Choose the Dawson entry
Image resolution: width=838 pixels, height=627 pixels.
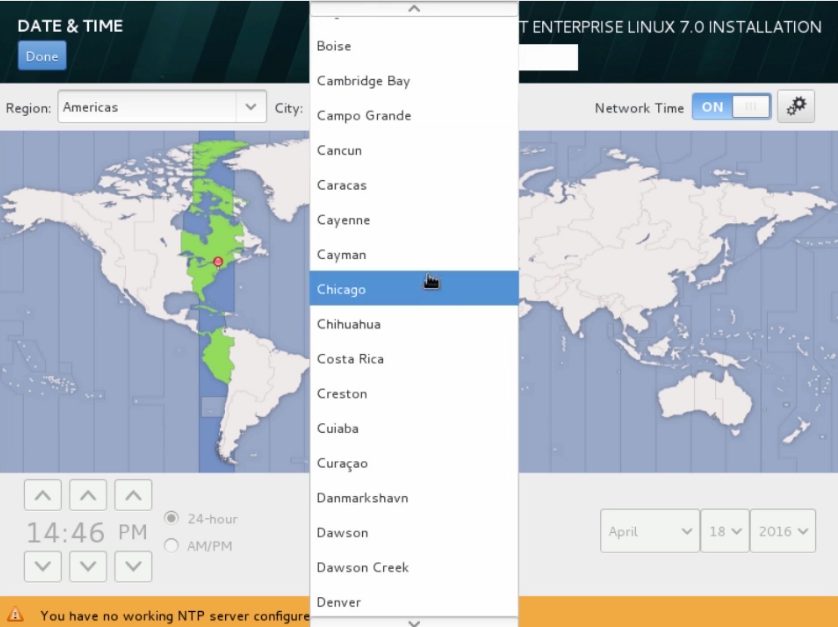coord(414,532)
